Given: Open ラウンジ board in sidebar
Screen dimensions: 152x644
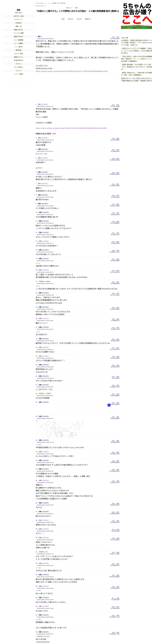Looking at the screenshot, I should pos(18,71).
